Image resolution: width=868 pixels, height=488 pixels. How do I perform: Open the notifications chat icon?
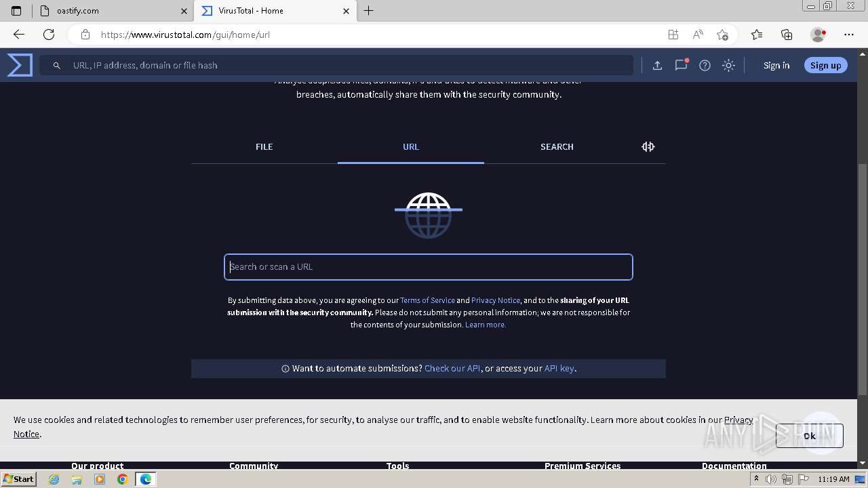[681, 65]
